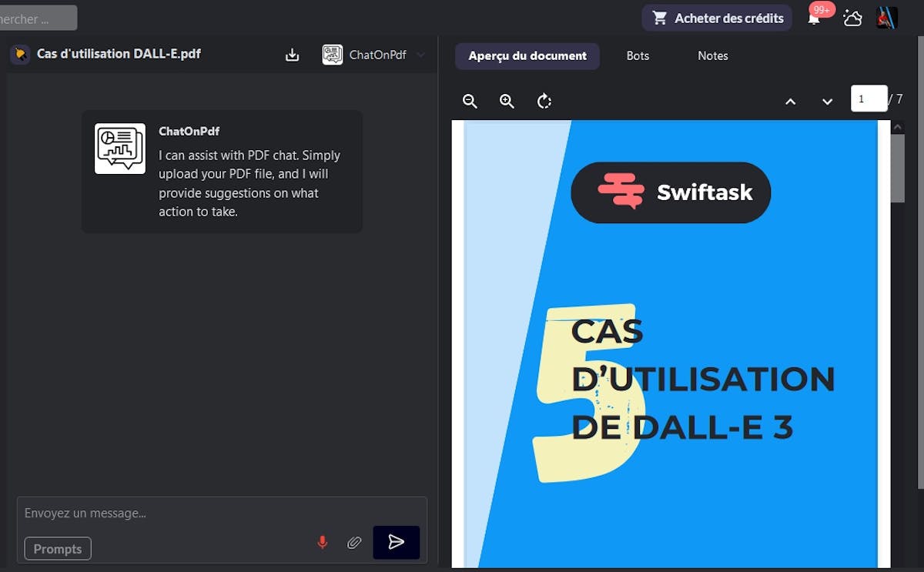Open notifications via the bell icon
Viewport: 924px width, 572px height.
tap(814, 18)
